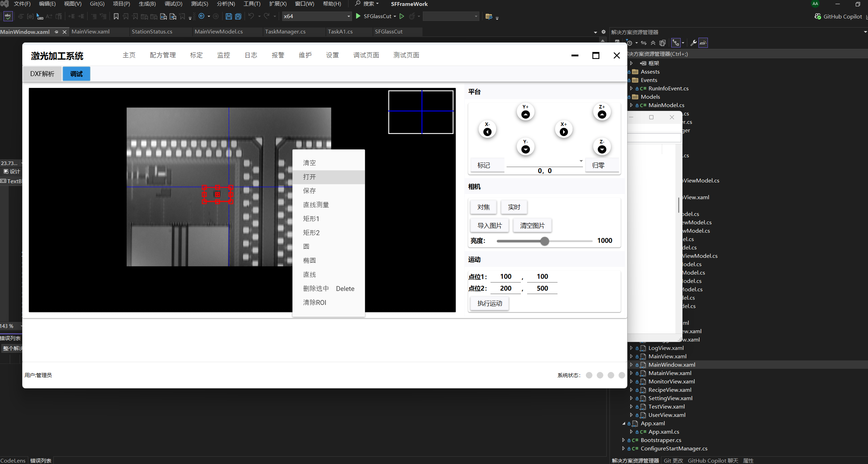Click the Save All toolbar icon
This screenshot has width=868, height=464.
pyautogui.click(x=238, y=16)
